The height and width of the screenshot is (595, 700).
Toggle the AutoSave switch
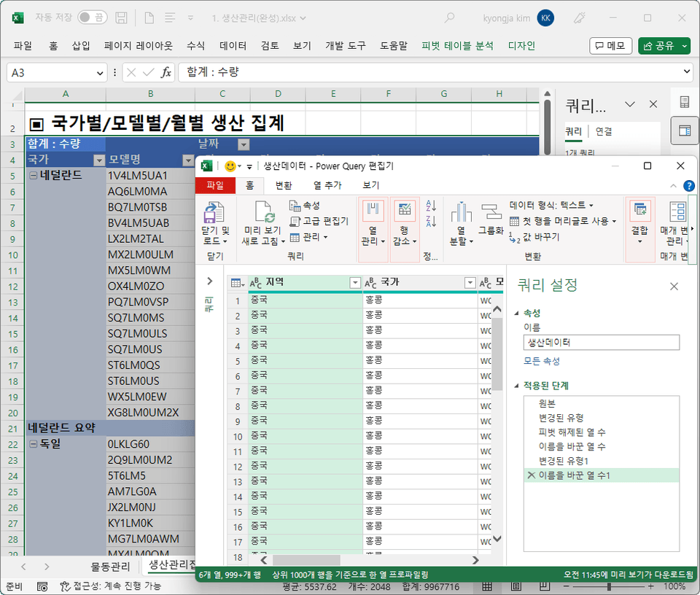[x=93, y=17]
